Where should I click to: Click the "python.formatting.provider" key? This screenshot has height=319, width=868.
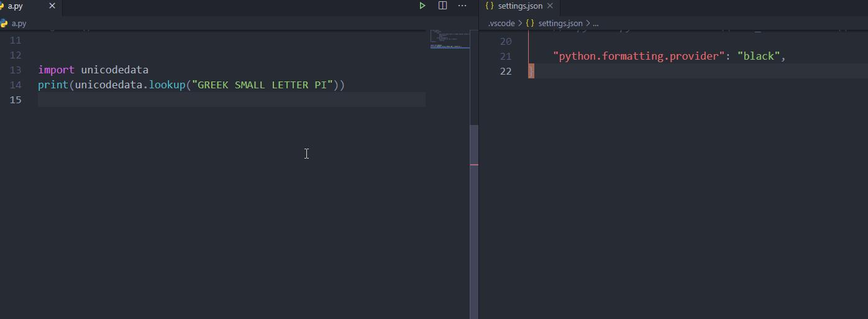(x=638, y=57)
